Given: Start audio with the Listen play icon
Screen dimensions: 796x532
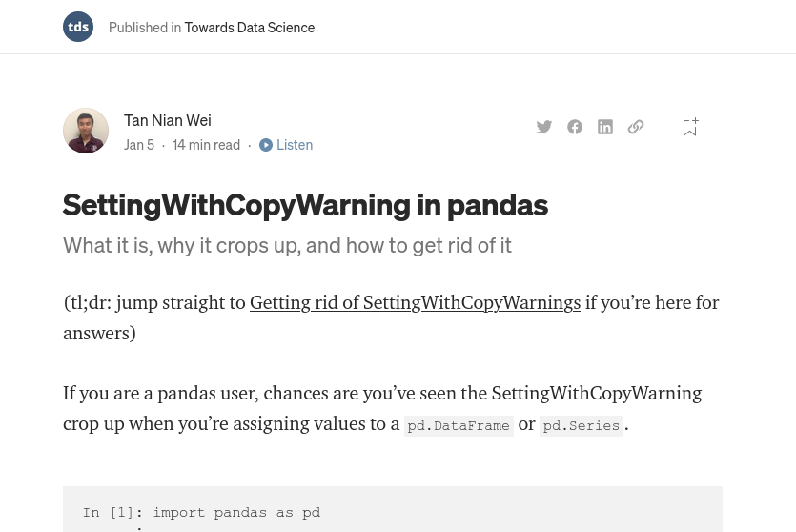Looking at the screenshot, I should (266, 145).
